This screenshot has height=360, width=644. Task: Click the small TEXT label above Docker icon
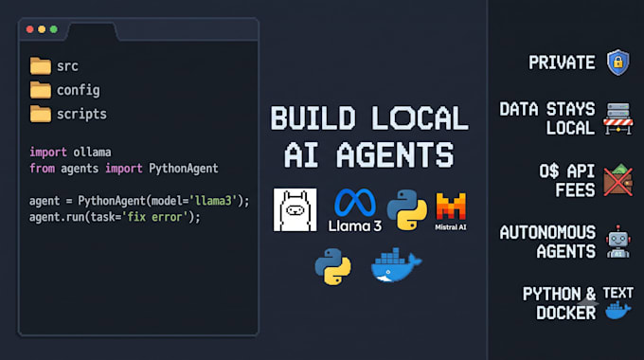point(618,293)
